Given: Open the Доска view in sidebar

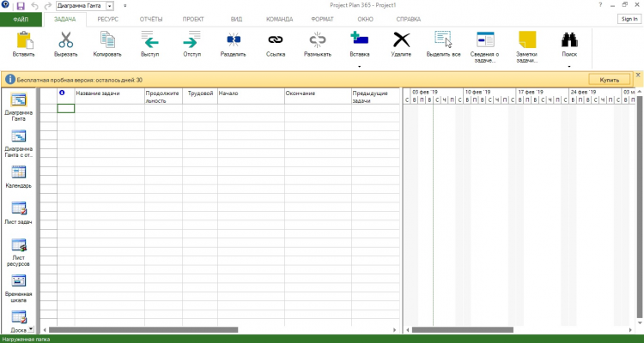Looking at the screenshot, I should [19, 321].
